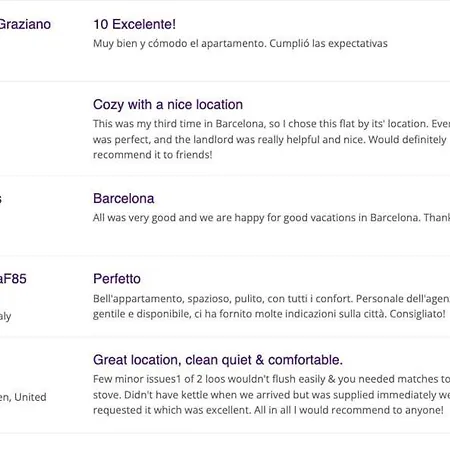Click the reviewer location text "United"

pyautogui.click(x=30, y=397)
